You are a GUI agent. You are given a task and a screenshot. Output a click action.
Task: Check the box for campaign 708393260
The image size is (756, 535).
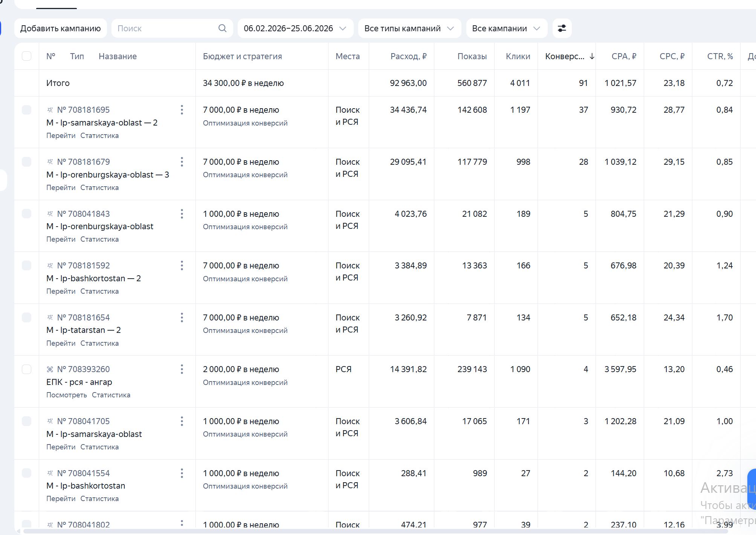27,369
